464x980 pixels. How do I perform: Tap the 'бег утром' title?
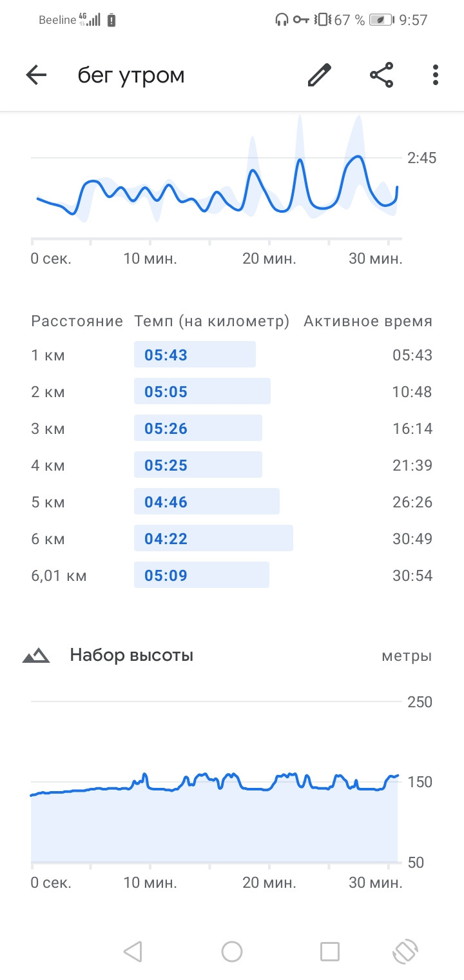tap(131, 75)
